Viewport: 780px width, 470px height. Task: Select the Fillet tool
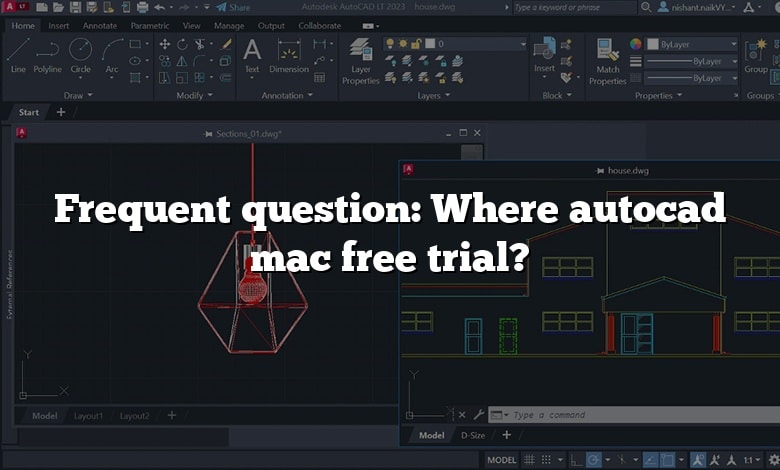tap(199, 61)
